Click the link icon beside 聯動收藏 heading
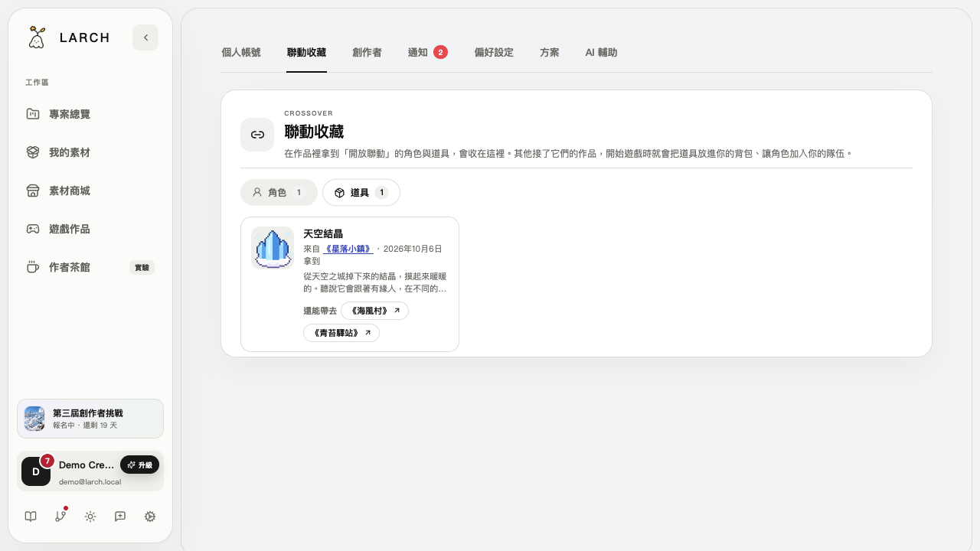 click(x=257, y=135)
